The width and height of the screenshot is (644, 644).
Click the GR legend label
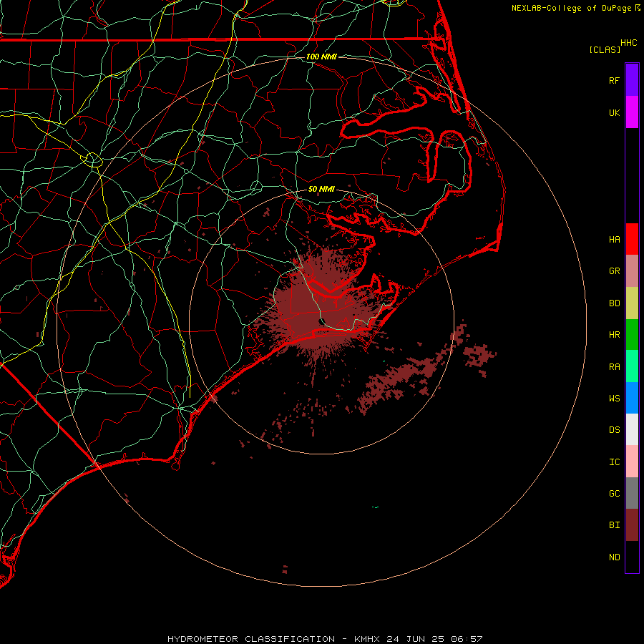tap(615, 271)
